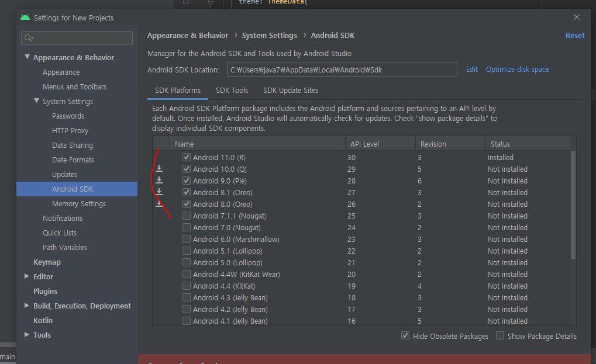596x364 pixels.
Task: Click Optimize disk space link
Action: click(517, 70)
